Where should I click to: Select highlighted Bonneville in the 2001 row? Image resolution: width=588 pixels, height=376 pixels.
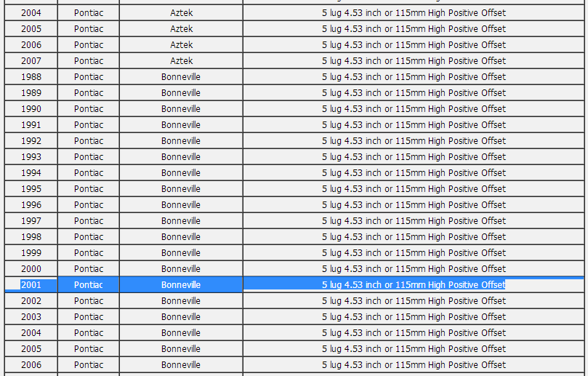click(x=181, y=285)
